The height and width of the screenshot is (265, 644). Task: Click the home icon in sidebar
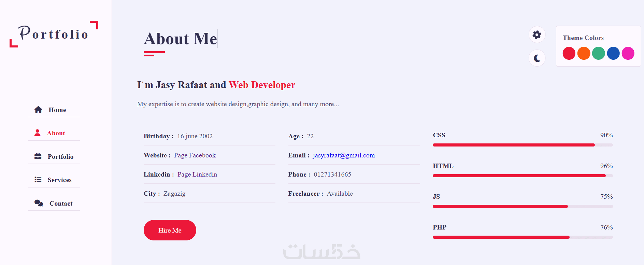(x=38, y=110)
